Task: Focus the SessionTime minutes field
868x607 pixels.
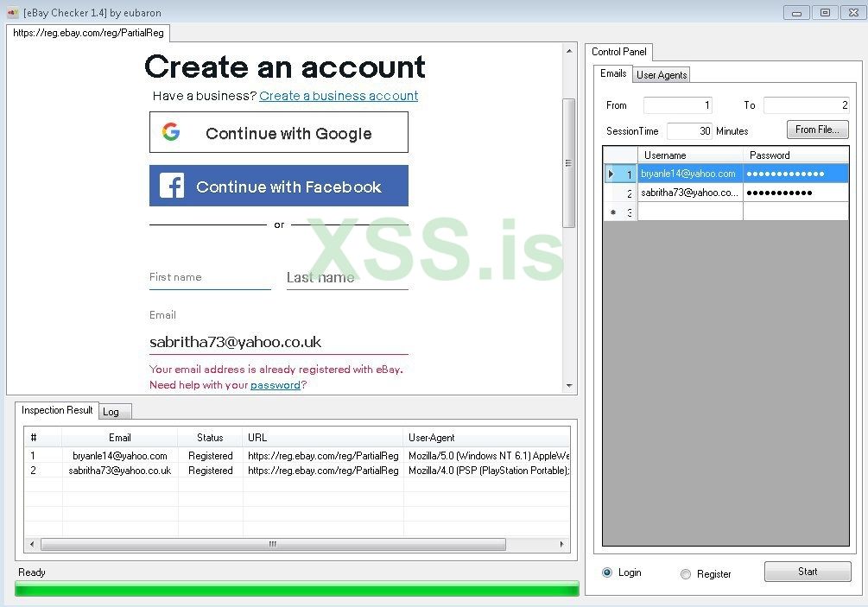Action: [x=690, y=131]
